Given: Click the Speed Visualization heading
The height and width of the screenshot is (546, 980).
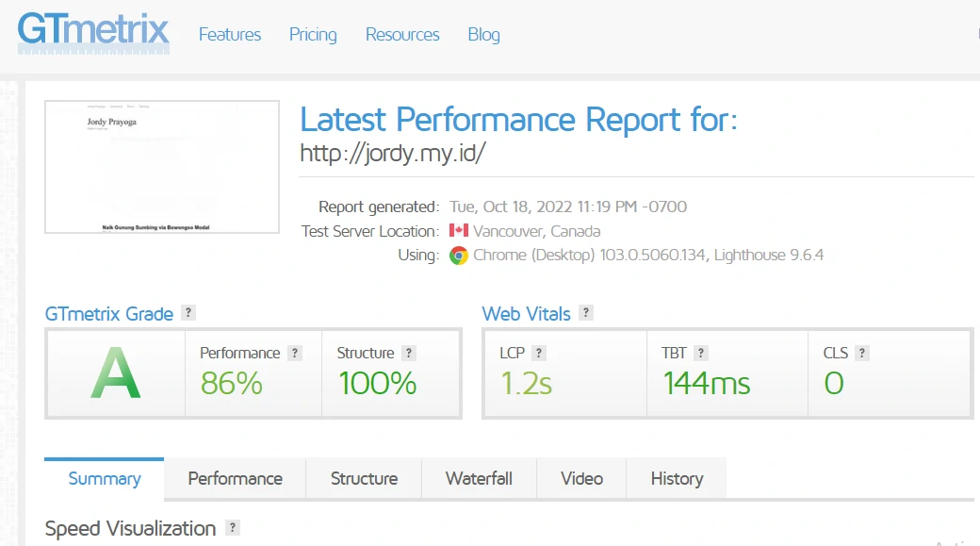Looking at the screenshot, I should click(131, 528).
